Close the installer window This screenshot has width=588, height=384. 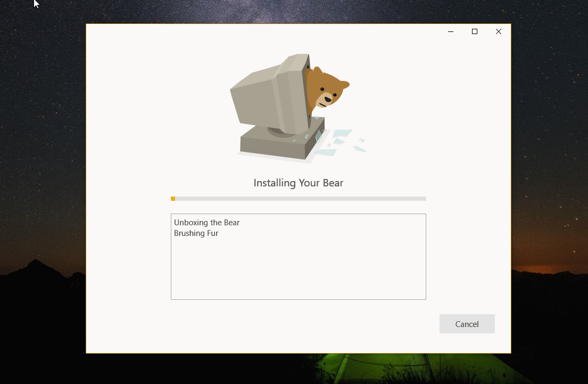point(499,31)
